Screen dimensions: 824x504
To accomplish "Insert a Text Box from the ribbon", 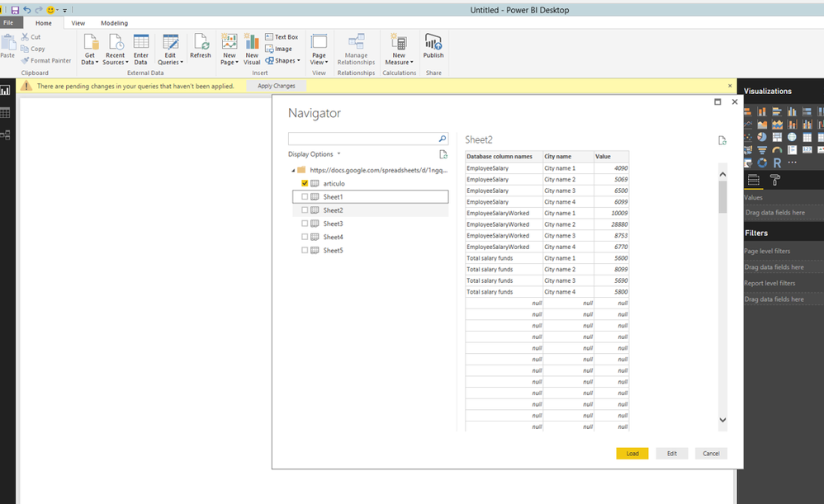I will point(282,37).
